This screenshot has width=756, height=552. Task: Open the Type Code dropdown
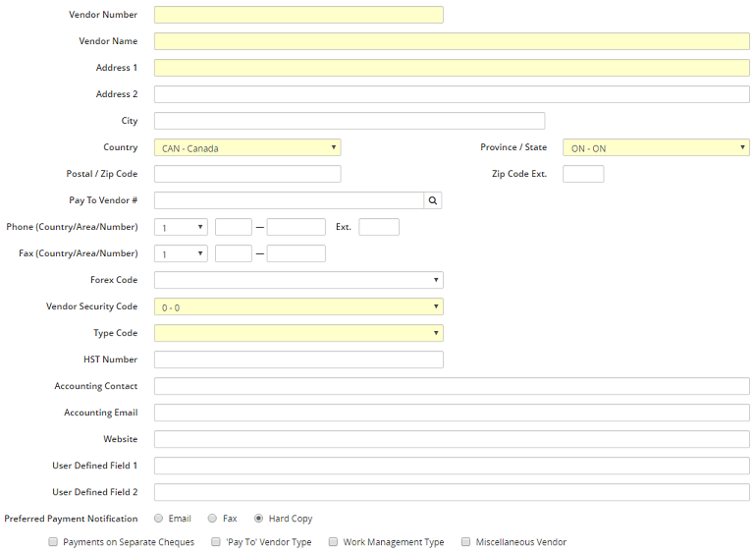(298, 333)
